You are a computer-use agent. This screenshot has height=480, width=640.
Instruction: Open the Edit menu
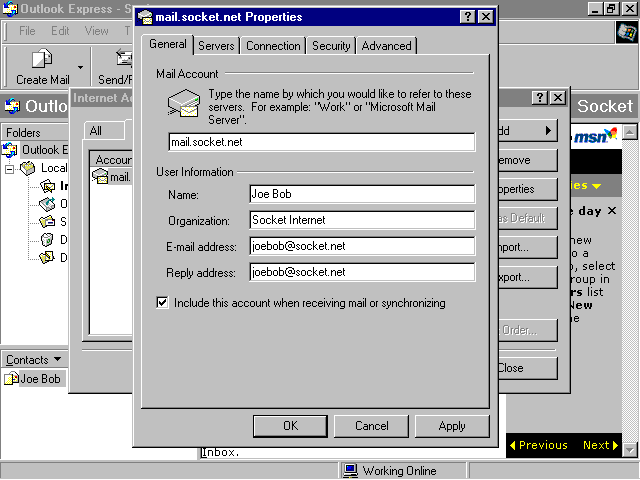tap(60, 31)
